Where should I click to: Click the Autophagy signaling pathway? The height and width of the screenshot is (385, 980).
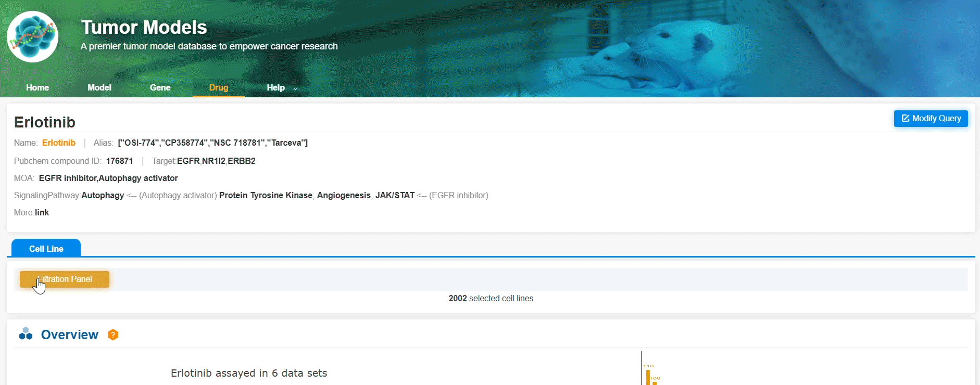(103, 196)
